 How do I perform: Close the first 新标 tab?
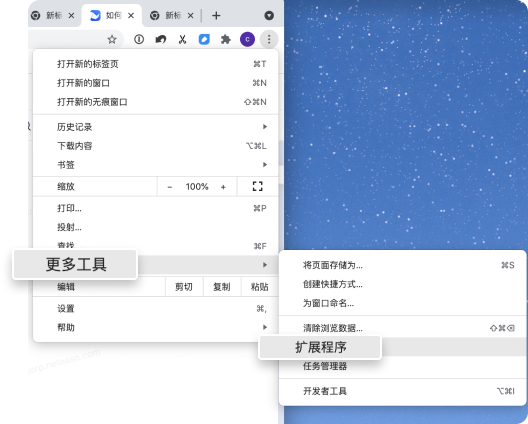(71, 15)
